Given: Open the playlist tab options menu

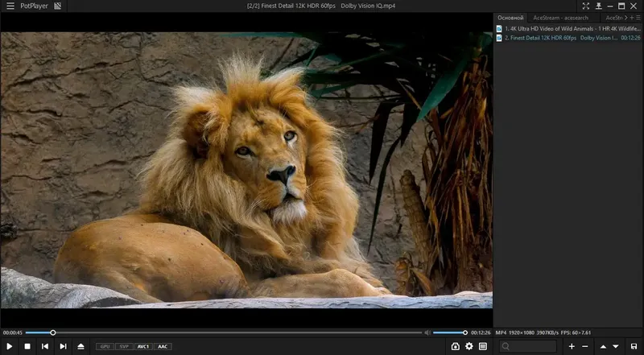Looking at the screenshot, I should (x=638, y=18).
